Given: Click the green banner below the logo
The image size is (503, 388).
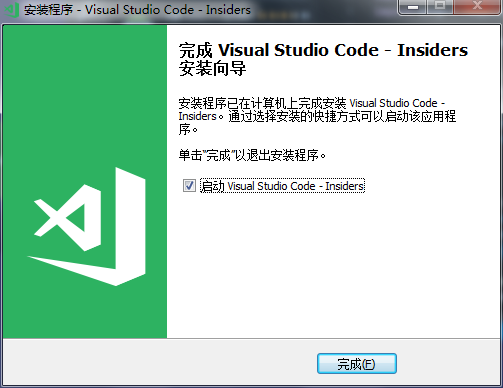Looking at the screenshot, I should [x=85, y=312].
